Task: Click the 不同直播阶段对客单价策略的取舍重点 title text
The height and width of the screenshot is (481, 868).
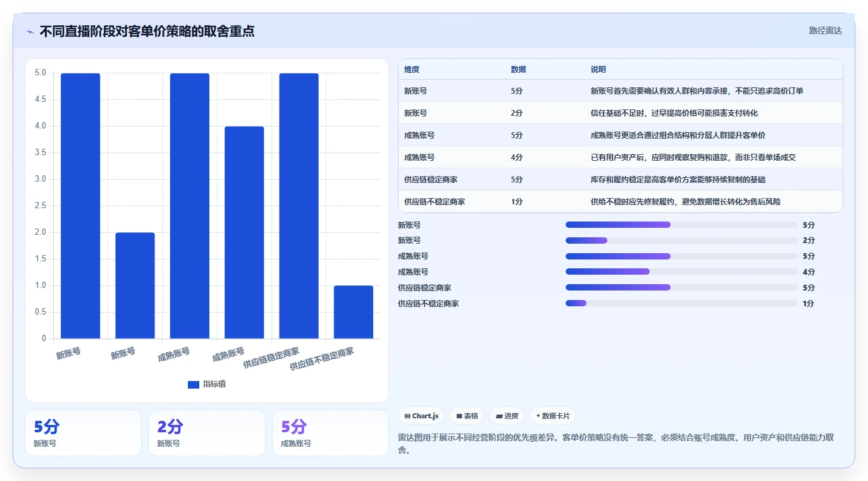Action: point(147,31)
